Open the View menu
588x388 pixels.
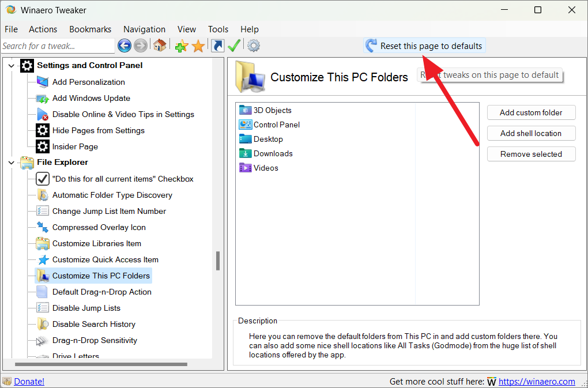click(x=187, y=29)
